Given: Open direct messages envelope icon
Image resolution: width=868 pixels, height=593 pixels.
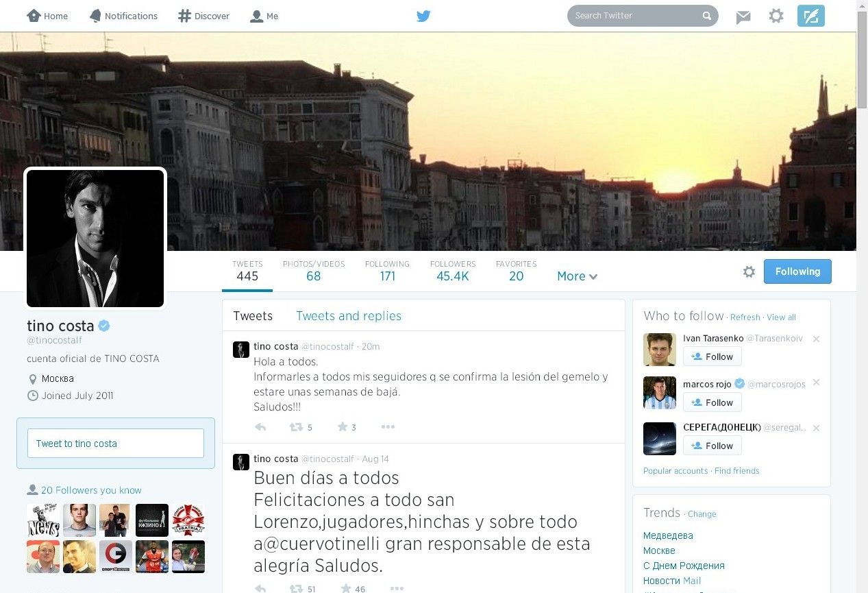Looking at the screenshot, I should pos(743,16).
